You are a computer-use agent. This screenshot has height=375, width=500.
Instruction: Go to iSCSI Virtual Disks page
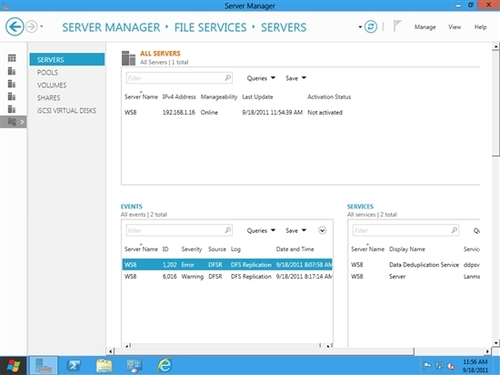pyautogui.click(x=66, y=111)
